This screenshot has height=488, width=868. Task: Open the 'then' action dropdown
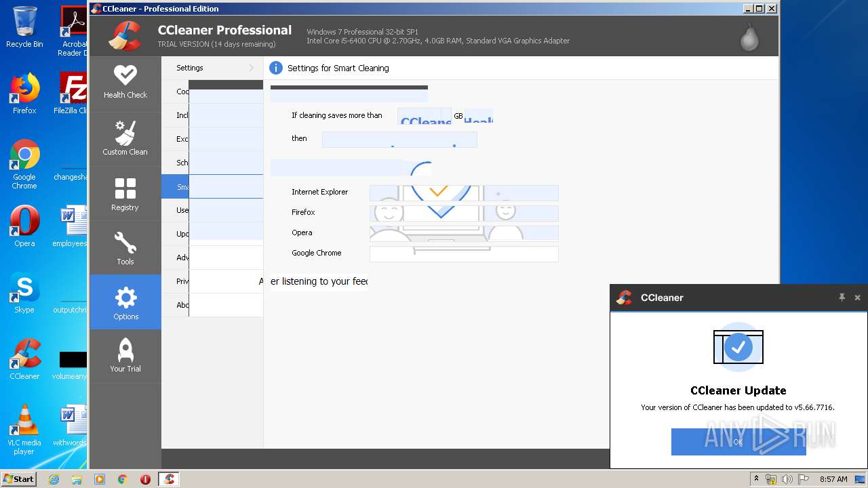(x=399, y=139)
